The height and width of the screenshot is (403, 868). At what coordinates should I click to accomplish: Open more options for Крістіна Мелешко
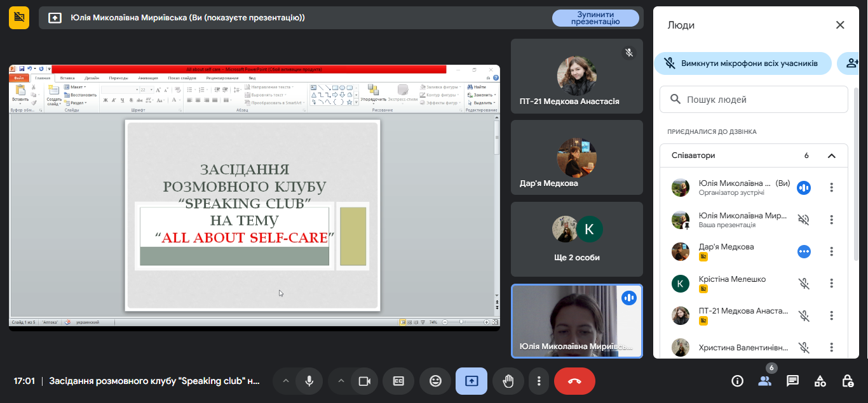pyautogui.click(x=831, y=284)
